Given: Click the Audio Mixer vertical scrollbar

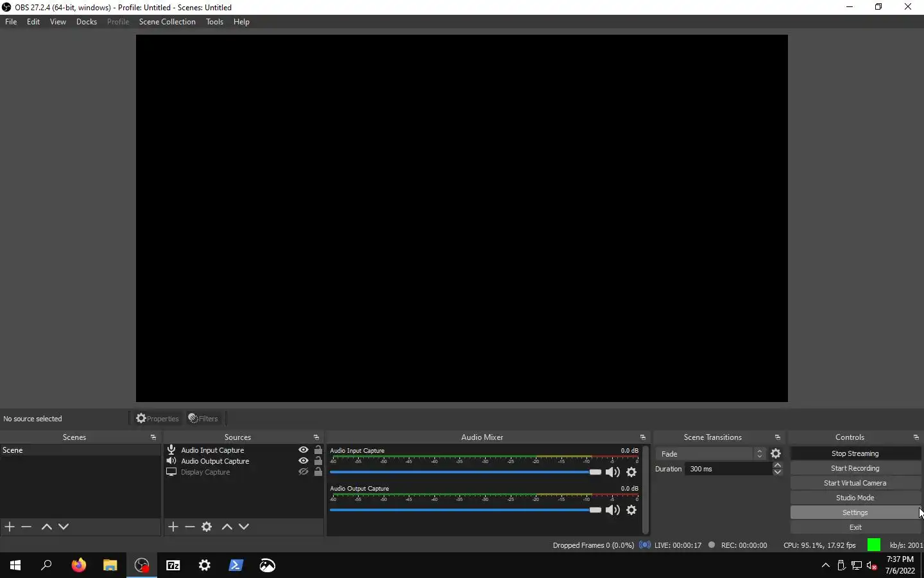Looking at the screenshot, I should point(646,489).
